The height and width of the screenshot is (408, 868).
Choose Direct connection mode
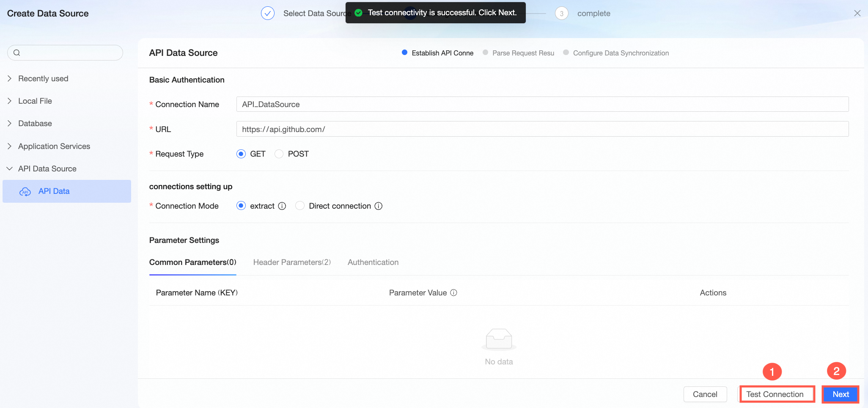click(x=300, y=206)
